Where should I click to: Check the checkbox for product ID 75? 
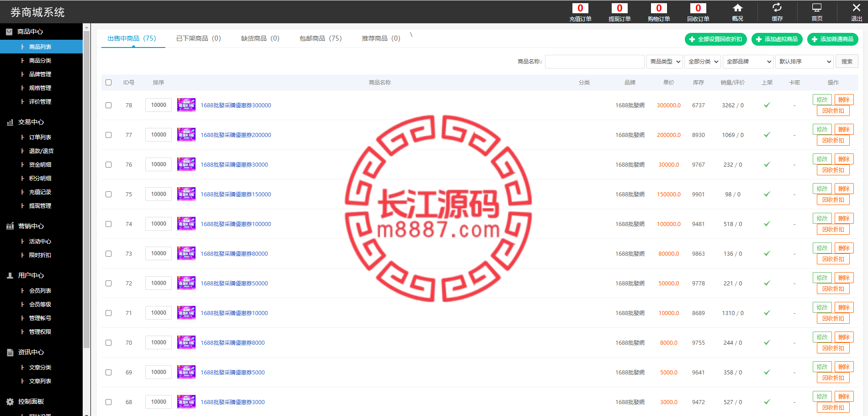[x=108, y=194]
